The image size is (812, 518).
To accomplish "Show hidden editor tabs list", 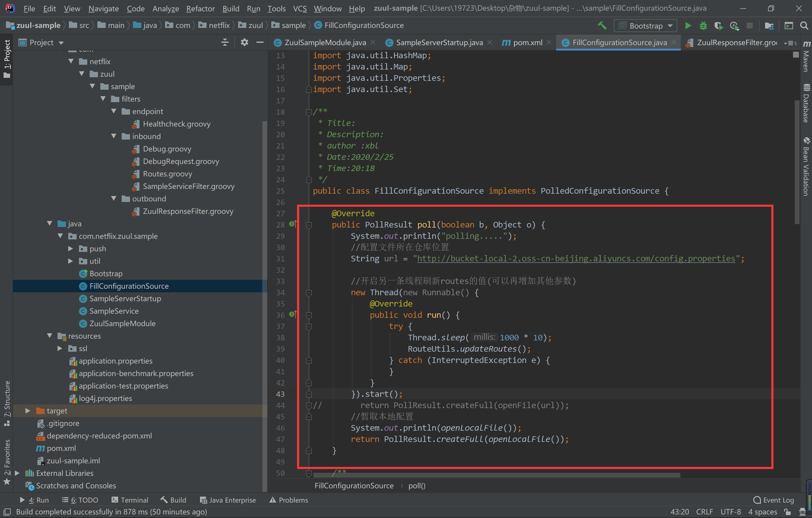I will pyautogui.click(x=790, y=43).
